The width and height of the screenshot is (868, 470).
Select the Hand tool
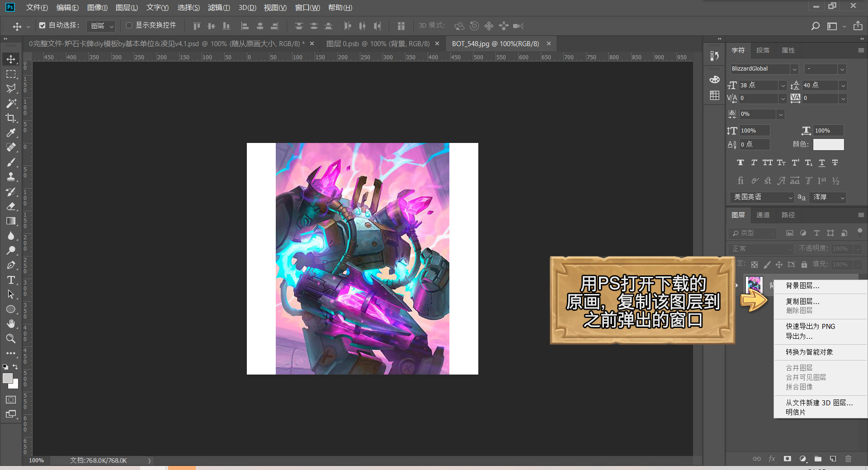click(x=11, y=324)
